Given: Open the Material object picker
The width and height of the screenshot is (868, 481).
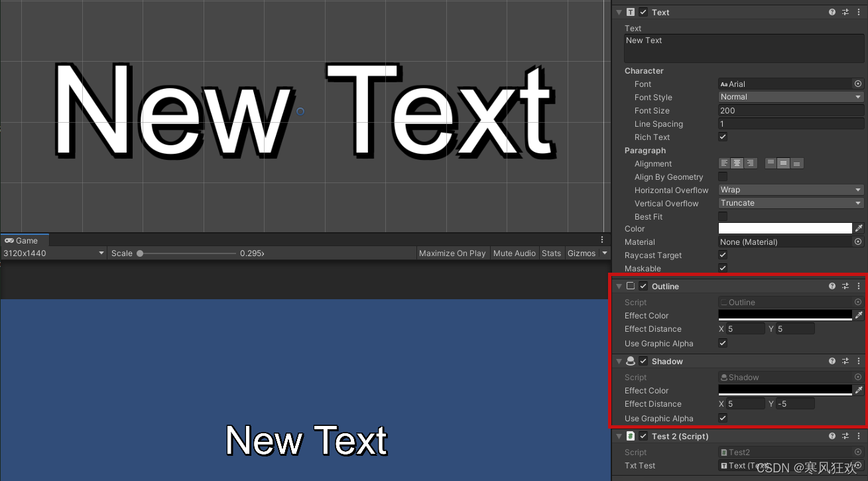Looking at the screenshot, I should pos(858,241).
